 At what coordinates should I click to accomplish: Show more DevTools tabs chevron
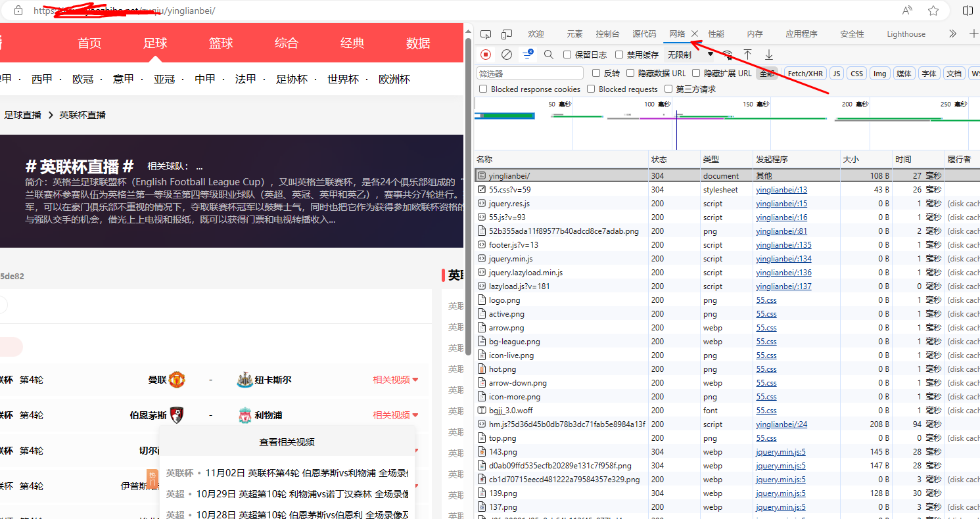coord(952,34)
